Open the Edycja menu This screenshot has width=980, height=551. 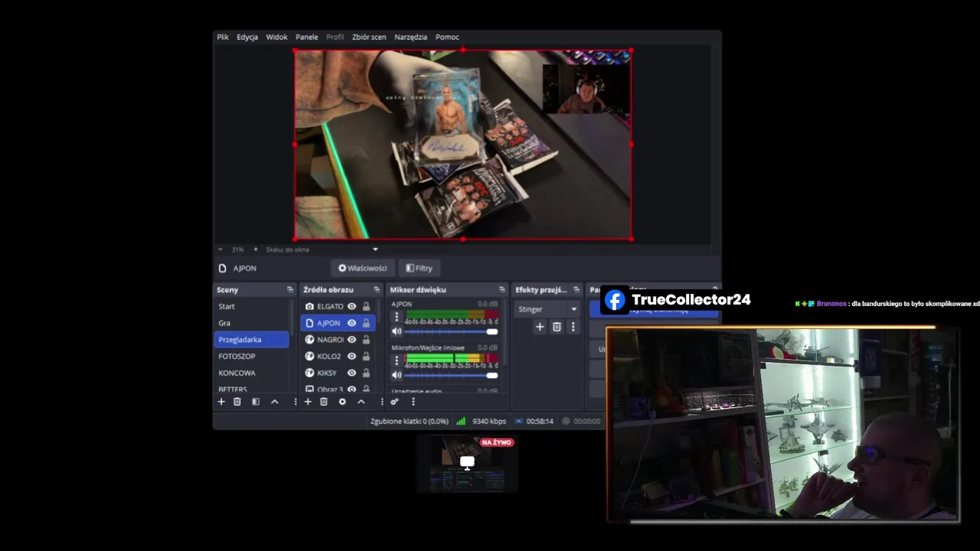tap(247, 37)
